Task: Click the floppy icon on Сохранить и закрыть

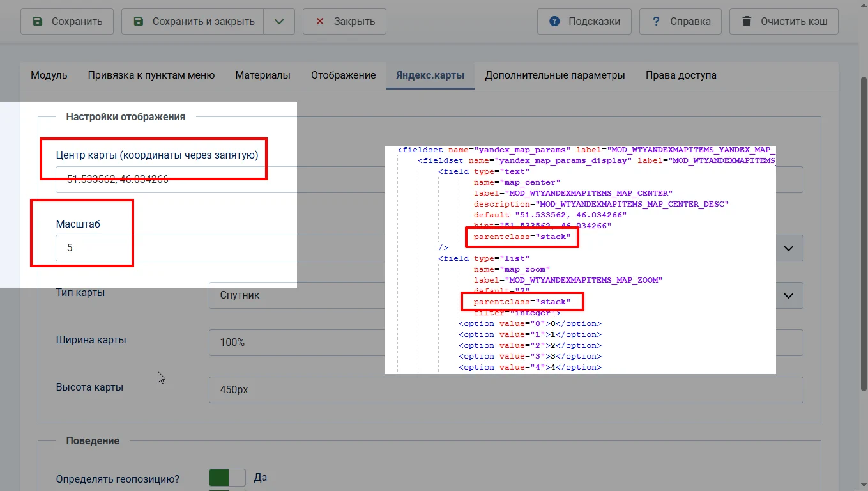Action: [139, 21]
